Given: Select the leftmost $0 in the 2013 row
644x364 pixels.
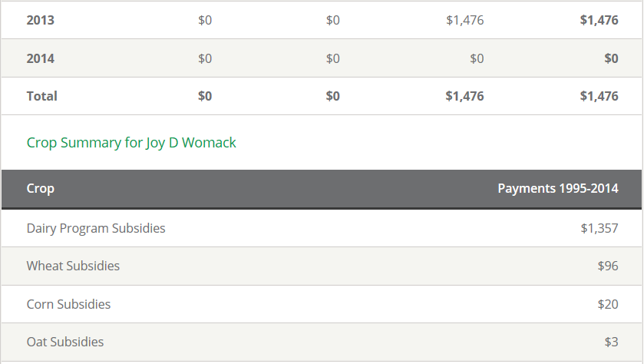Looking at the screenshot, I should coord(205,21).
